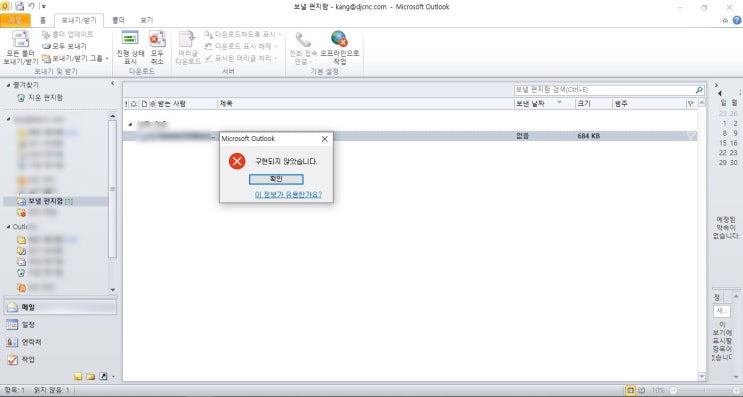
Task: Collapse the message date group arrow
Action: (131, 124)
